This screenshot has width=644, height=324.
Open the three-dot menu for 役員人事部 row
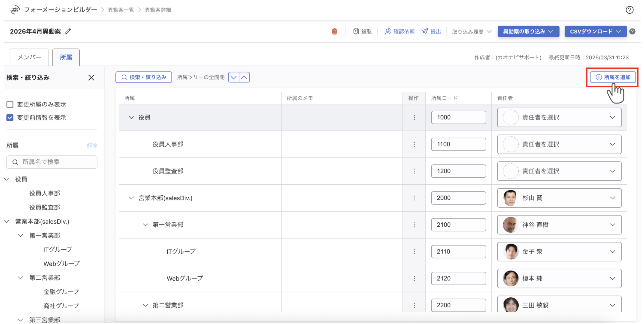coord(414,144)
